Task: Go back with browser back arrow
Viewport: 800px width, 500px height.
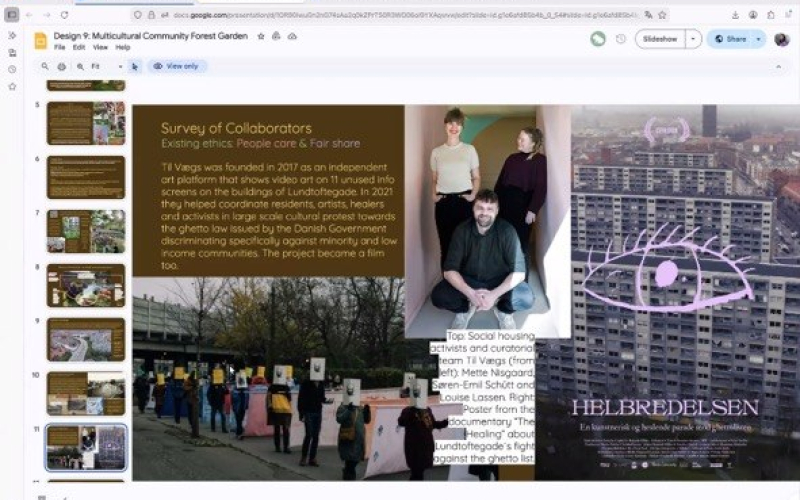Action: [29, 15]
